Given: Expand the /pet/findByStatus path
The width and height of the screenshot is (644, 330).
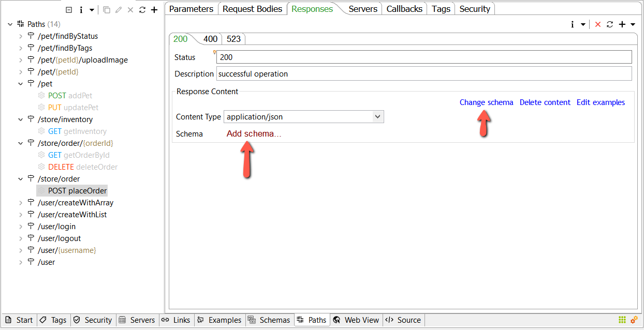Looking at the screenshot, I should [x=21, y=36].
